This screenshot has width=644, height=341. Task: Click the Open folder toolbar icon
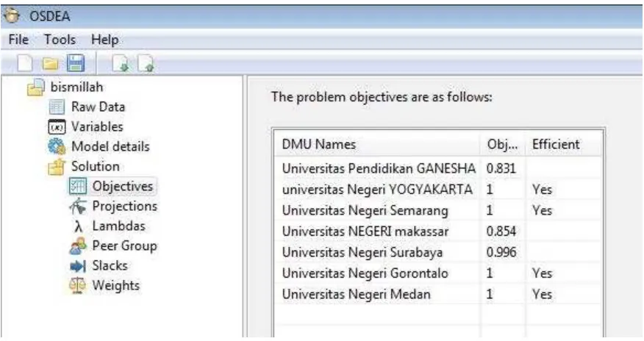click(x=51, y=64)
